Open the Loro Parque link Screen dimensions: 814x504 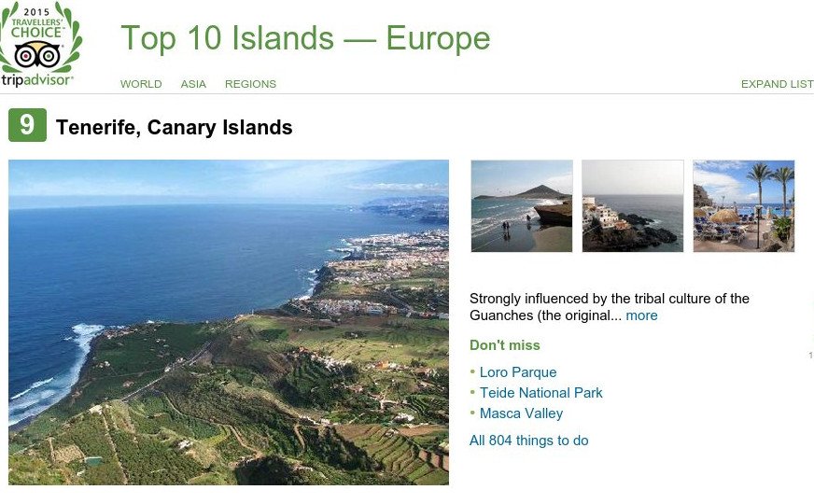click(x=518, y=372)
